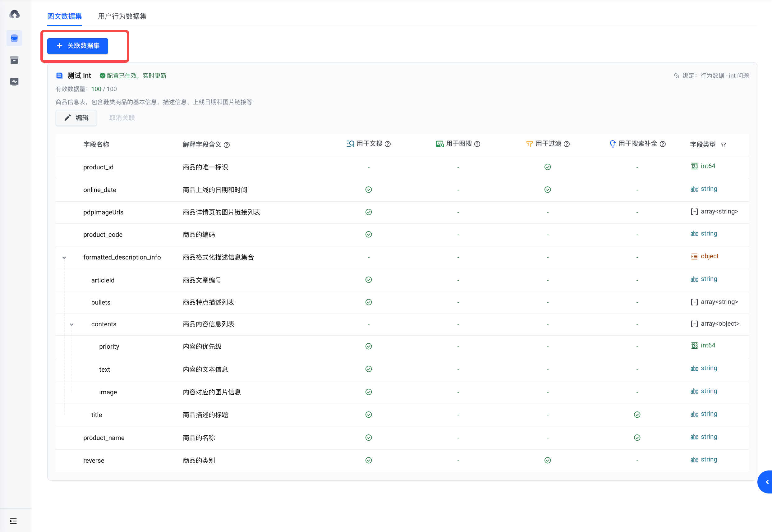Toggle the sidebar collapse menu icon
The image size is (772, 532).
pos(13,521)
